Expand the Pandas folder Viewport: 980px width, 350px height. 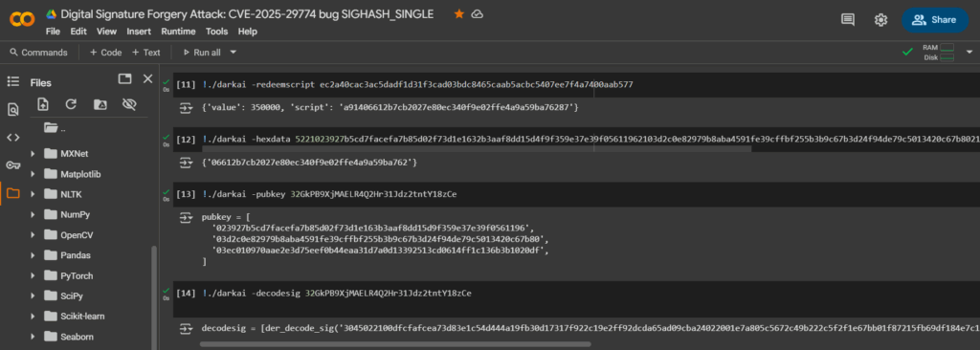pyautogui.click(x=33, y=255)
